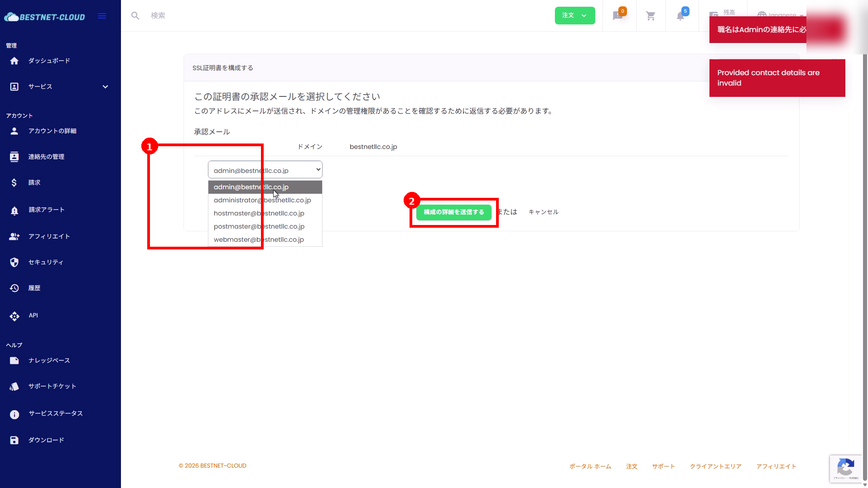
Task: Click the search magnifier icon
Action: 135,16
